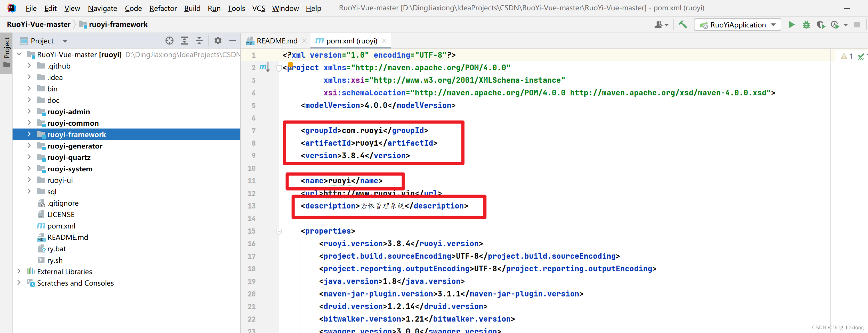Expand the ruoyi-admin module

coord(29,111)
